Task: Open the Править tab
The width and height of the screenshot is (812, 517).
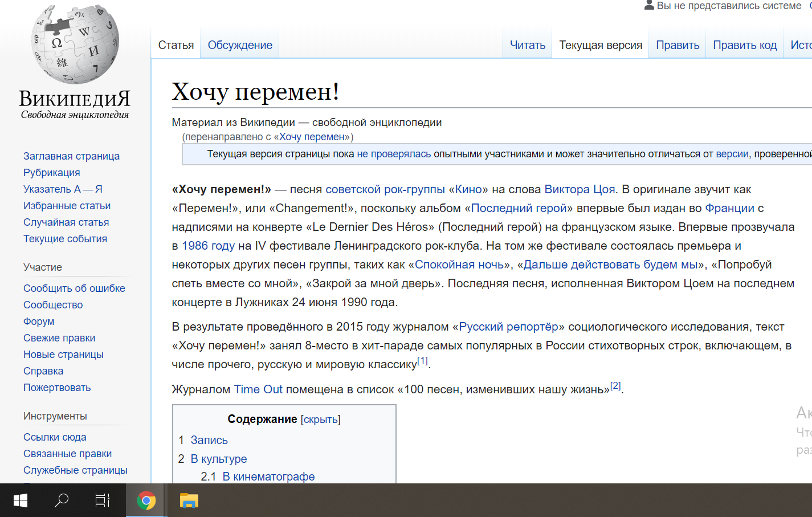Action: point(678,45)
